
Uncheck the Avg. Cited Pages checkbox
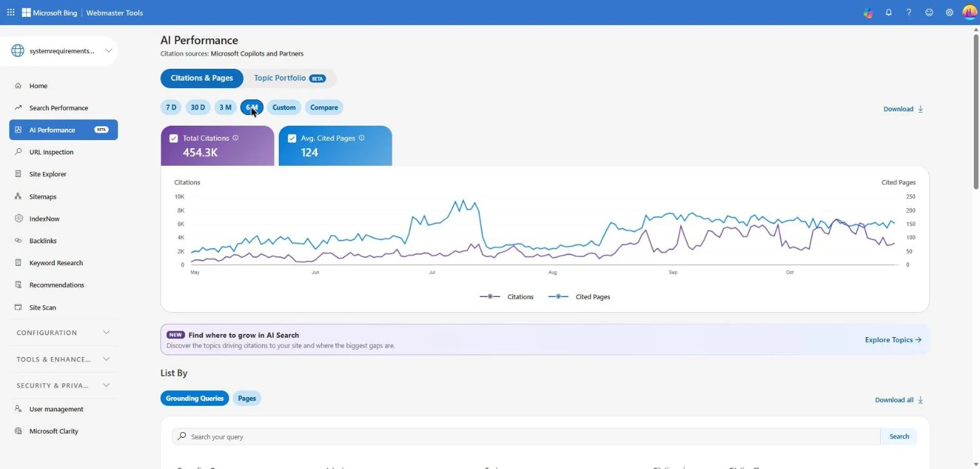coord(292,138)
